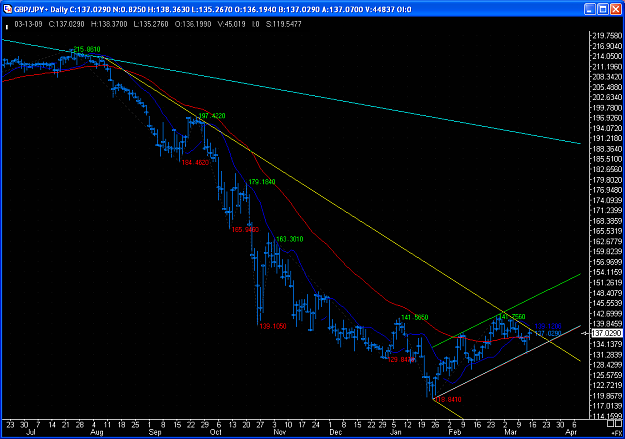This screenshot has height=439, width=625.
Task: Click the Feb month label on time axis
Action: 455,432
